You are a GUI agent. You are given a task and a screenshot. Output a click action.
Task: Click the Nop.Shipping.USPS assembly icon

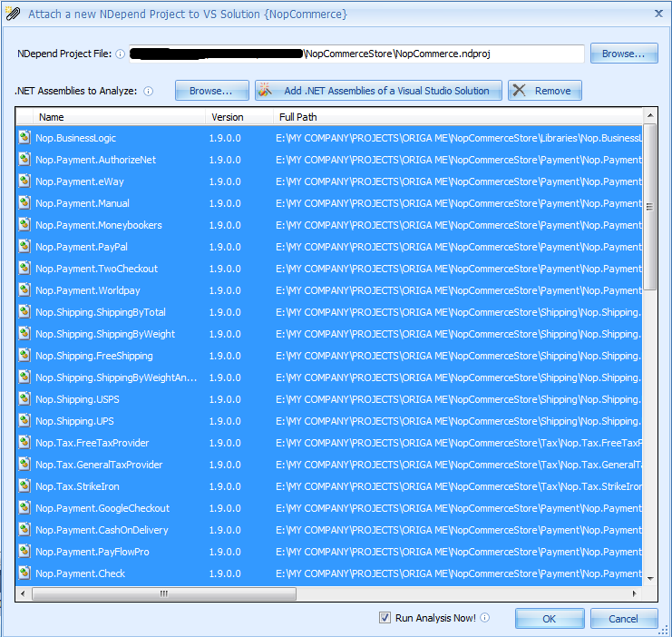click(x=24, y=399)
